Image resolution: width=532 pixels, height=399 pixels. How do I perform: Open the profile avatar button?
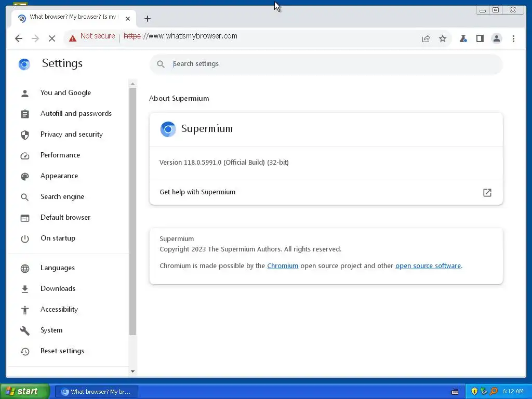[496, 38]
